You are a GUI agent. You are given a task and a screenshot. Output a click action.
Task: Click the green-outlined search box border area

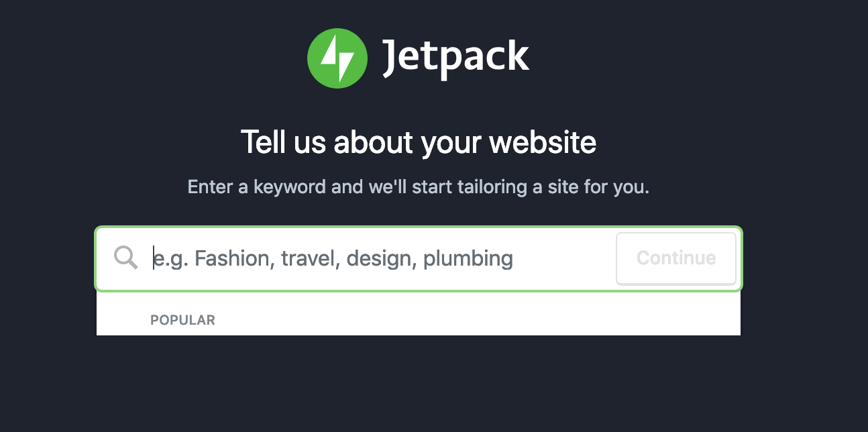point(419,228)
